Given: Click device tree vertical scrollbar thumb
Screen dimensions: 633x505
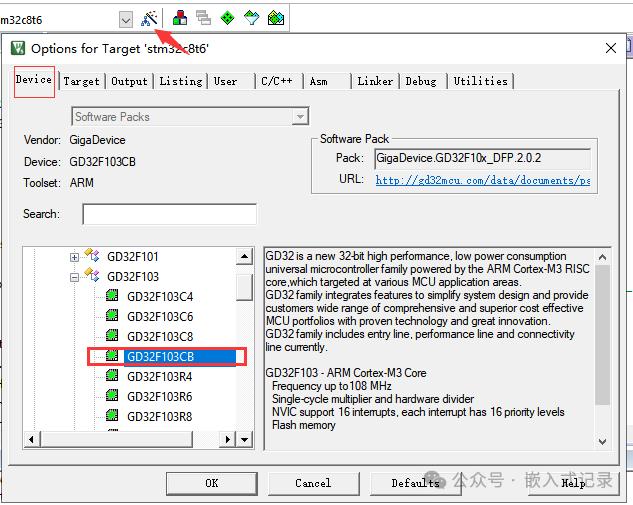Looking at the screenshot, I should [x=244, y=287].
